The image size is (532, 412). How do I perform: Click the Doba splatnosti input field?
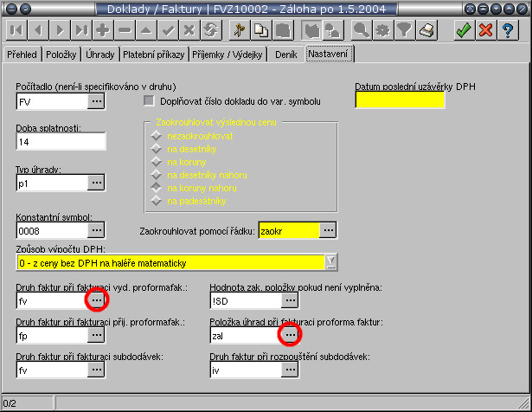(60, 141)
